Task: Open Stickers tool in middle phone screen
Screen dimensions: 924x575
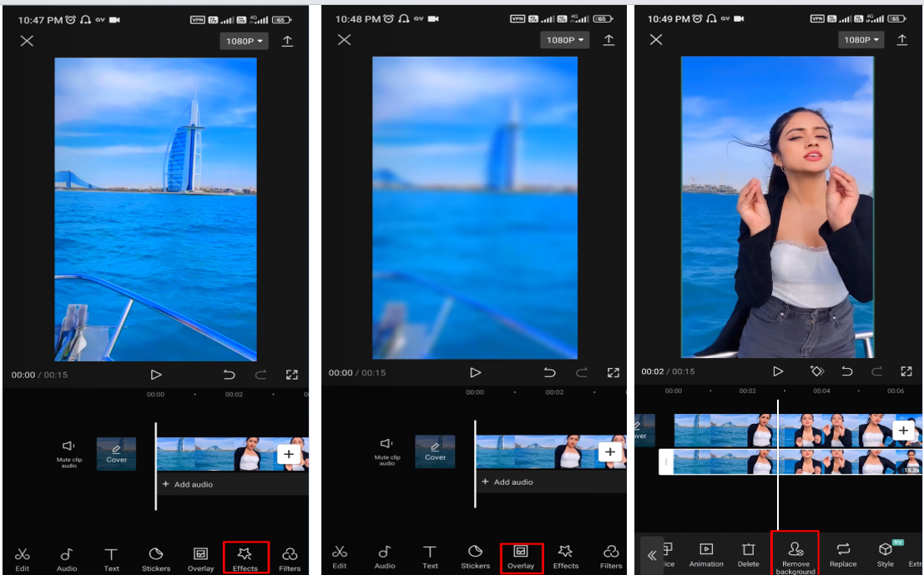Action: [475, 557]
